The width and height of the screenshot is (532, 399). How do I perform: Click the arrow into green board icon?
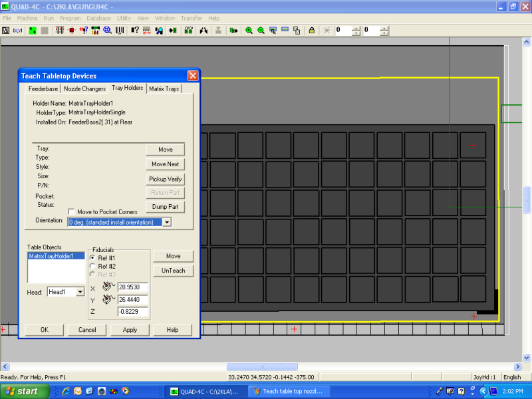(173, 31)
